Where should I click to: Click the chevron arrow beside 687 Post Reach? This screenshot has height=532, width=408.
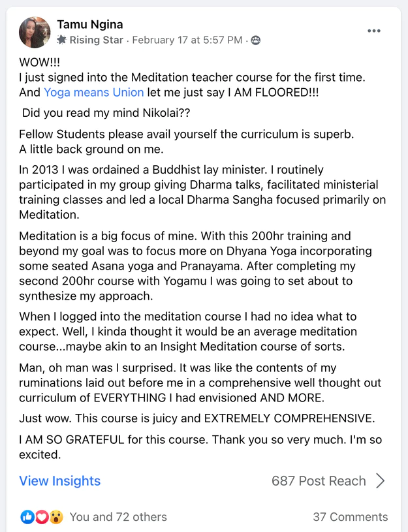tap(381, 481)
